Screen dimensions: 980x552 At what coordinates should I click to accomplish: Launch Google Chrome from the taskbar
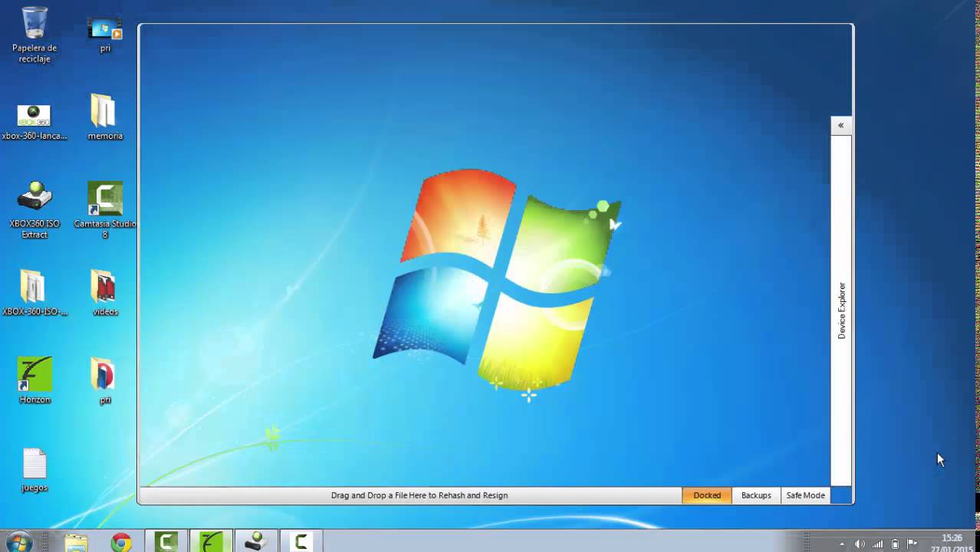coord(121,542)
